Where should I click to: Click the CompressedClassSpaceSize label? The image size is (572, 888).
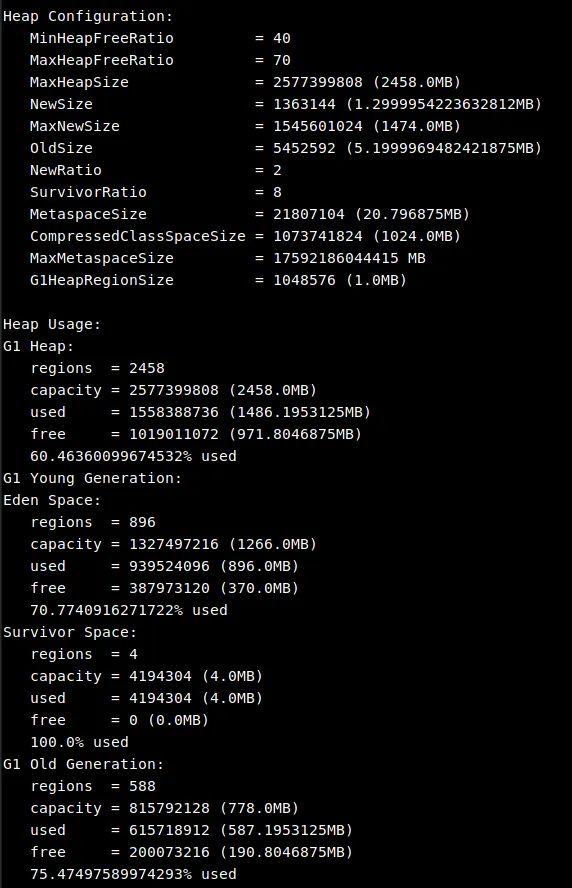pyautogui.click(x=138, y=236)
